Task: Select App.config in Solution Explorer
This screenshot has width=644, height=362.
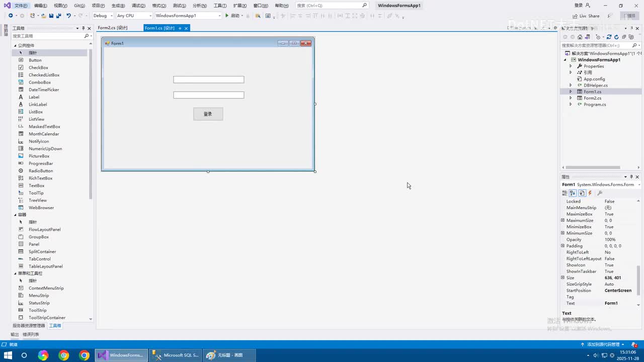Action: [594, 79]
